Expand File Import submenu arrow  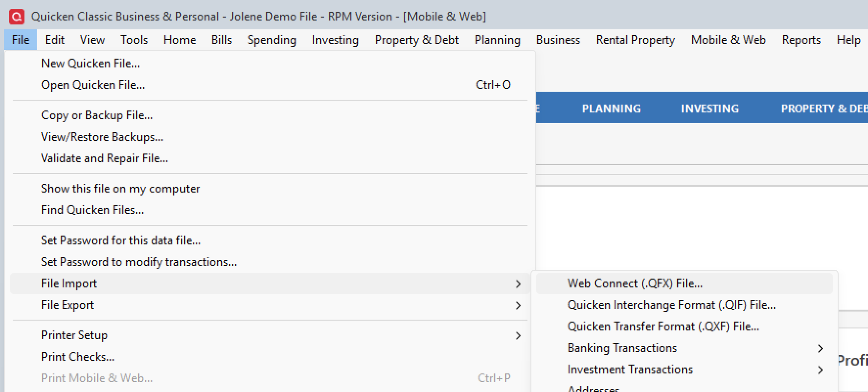coord(518,284)
